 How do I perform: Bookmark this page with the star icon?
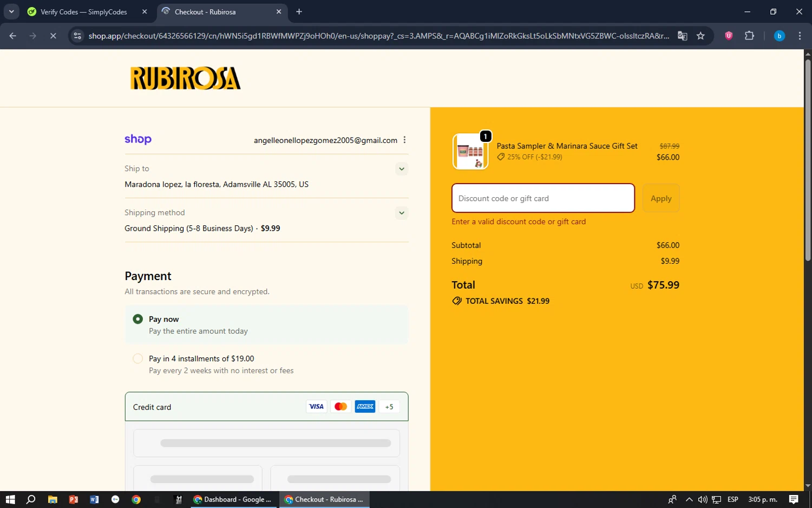click(x=700, y=36)
